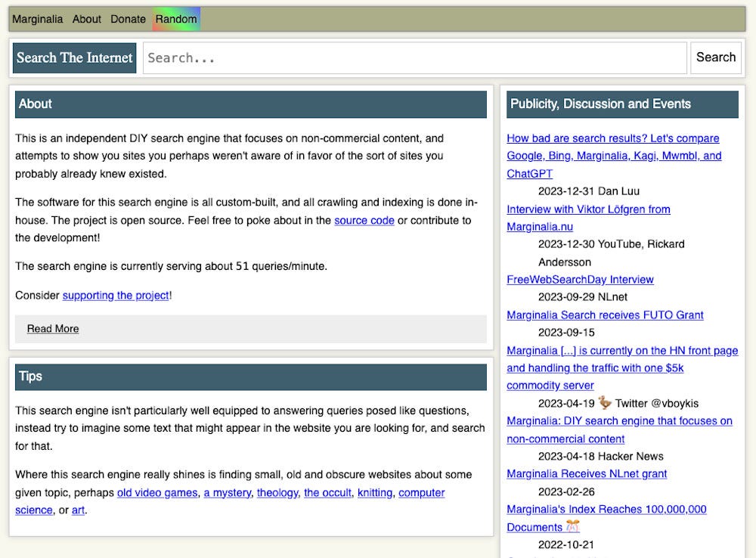Follow the supporting the project link
Screen dimensions: 756x558
coord(116,295)
